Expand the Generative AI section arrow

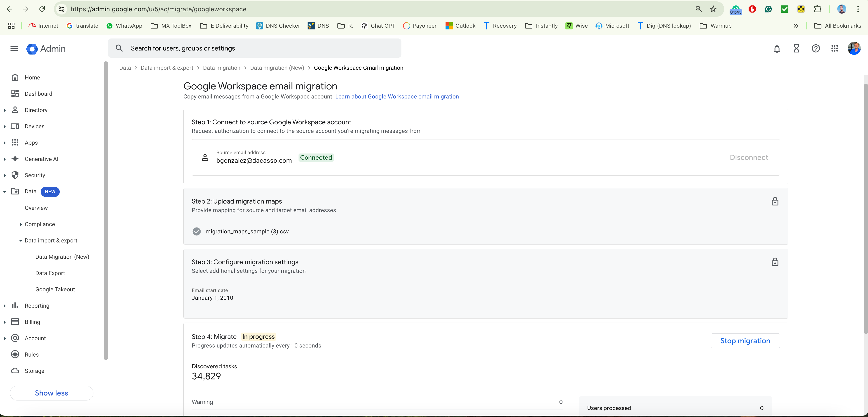5,159
